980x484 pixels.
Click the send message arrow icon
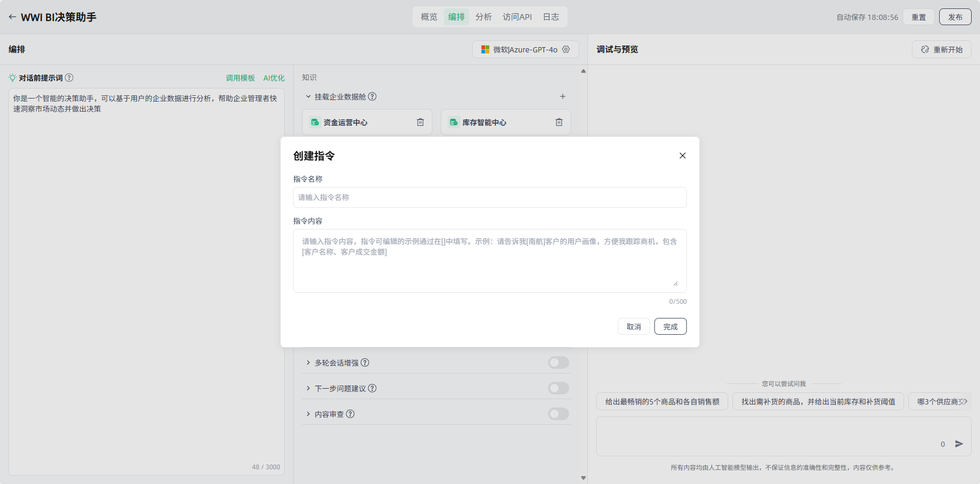point(959,444)
